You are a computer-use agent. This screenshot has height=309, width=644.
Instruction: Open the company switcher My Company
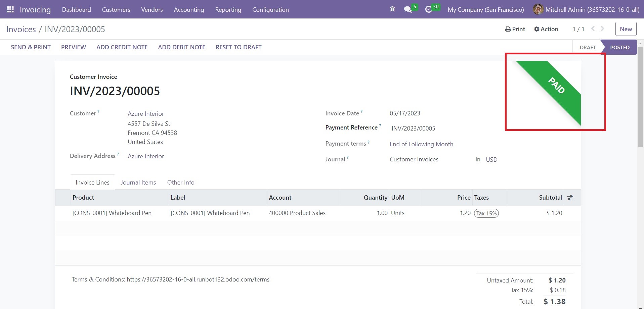(x=486, y=9)
